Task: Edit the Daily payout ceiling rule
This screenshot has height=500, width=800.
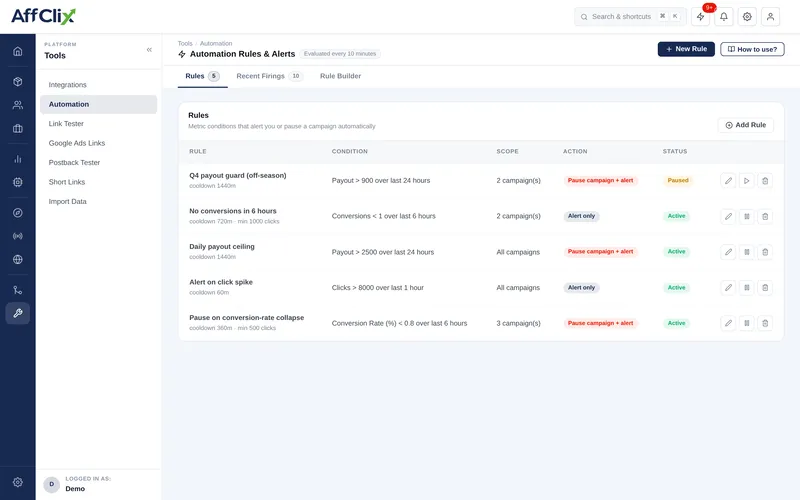Action: coord(728,252)
